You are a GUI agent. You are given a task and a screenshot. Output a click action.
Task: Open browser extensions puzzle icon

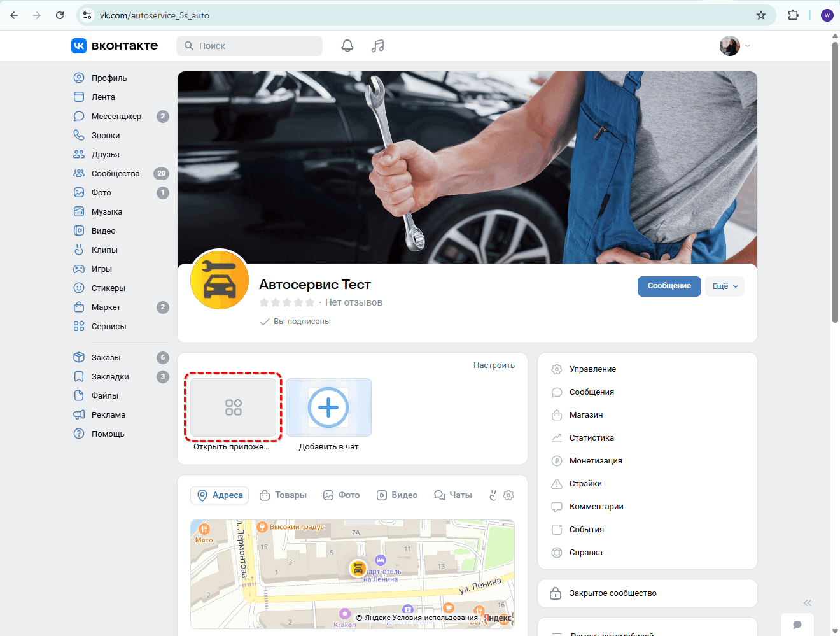pyautogui.click(x=793, y=15)
